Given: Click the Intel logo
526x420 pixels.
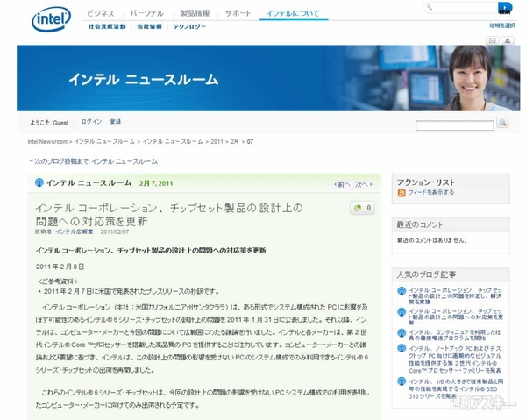Looking at the screenshot, I should [x=52, y=19].
